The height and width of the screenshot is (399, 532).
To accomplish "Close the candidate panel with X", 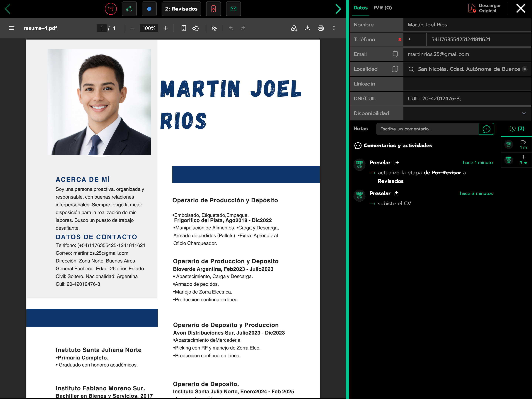I will pos(521,8).
